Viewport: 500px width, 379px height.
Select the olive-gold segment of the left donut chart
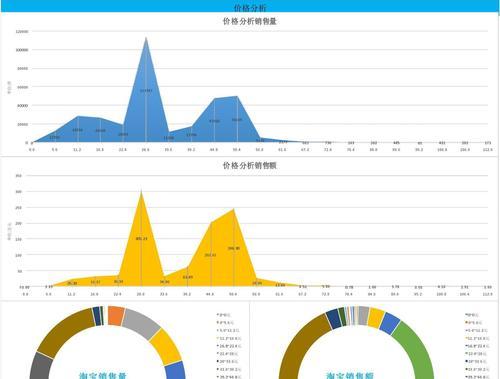pos(67,332)
